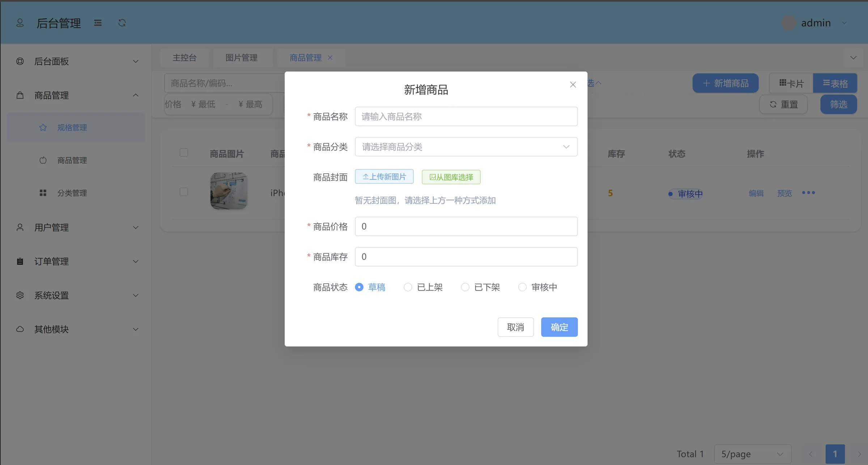Click the user logo icon beside 后台管理
868x465 pixels.
click(20, 23)
